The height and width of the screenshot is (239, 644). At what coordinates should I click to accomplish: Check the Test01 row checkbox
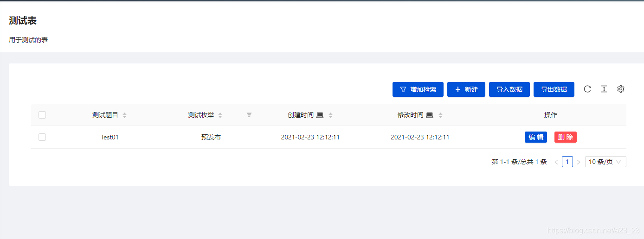(x=42, y=137)
